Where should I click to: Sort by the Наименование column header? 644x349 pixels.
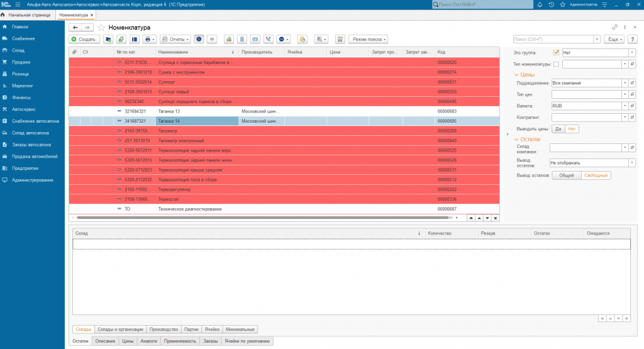point(196,52)
